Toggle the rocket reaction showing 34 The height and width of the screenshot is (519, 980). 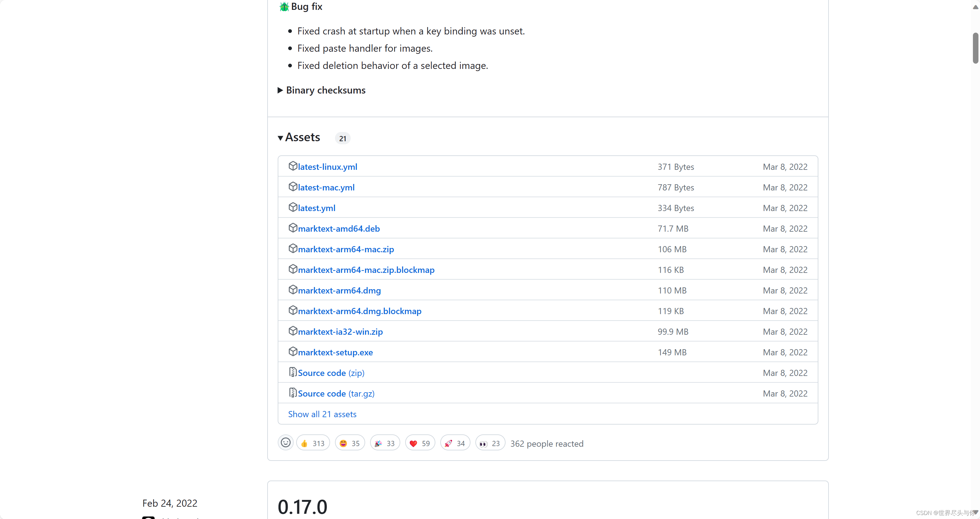(x=455, y=442)
